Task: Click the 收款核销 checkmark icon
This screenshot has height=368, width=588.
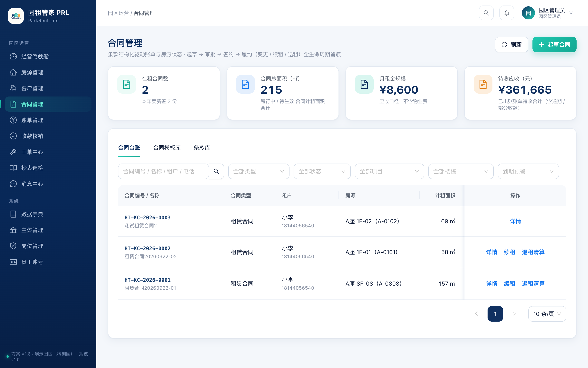Action: [13, 136]
